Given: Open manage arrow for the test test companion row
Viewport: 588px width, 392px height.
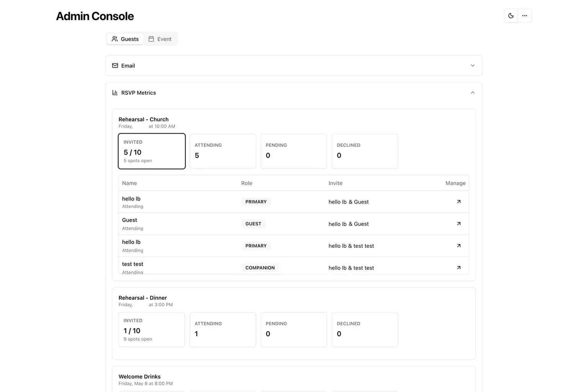Looking at the screenshot, I should 459,268.
